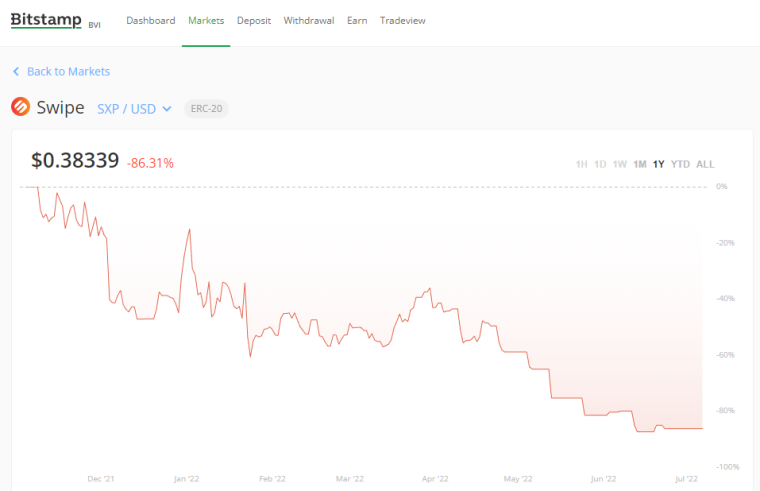Click the Bitstamp logo

[x=46, y=20]
